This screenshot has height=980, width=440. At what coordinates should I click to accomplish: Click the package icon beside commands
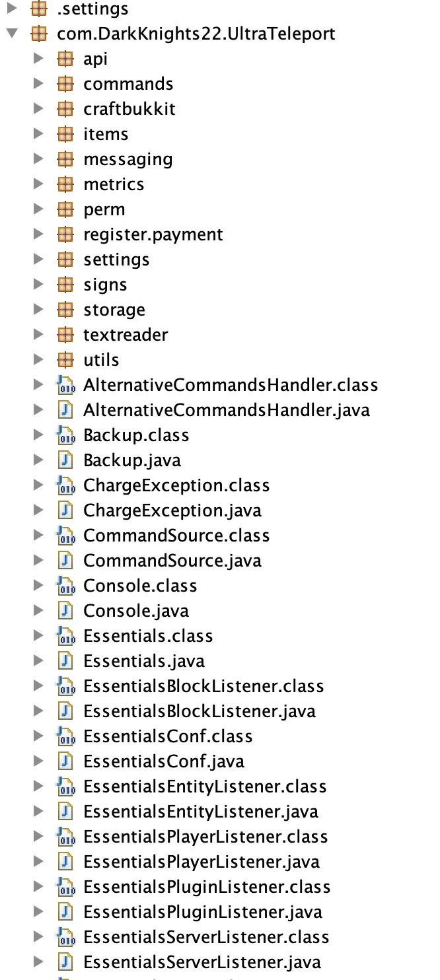(x=65, y=84)
